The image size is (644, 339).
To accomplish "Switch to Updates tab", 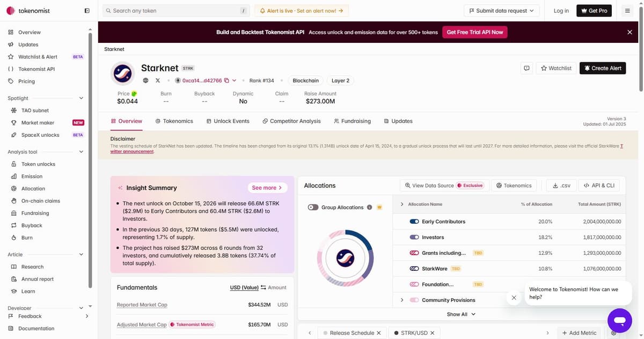I will pyautogui.click(x=398, y=121).
